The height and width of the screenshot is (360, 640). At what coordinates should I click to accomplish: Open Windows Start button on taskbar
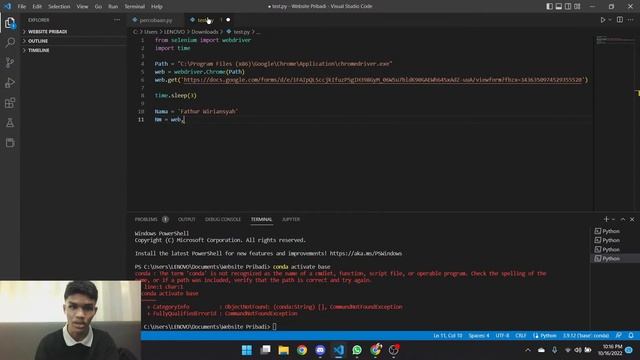coord(247,350)
